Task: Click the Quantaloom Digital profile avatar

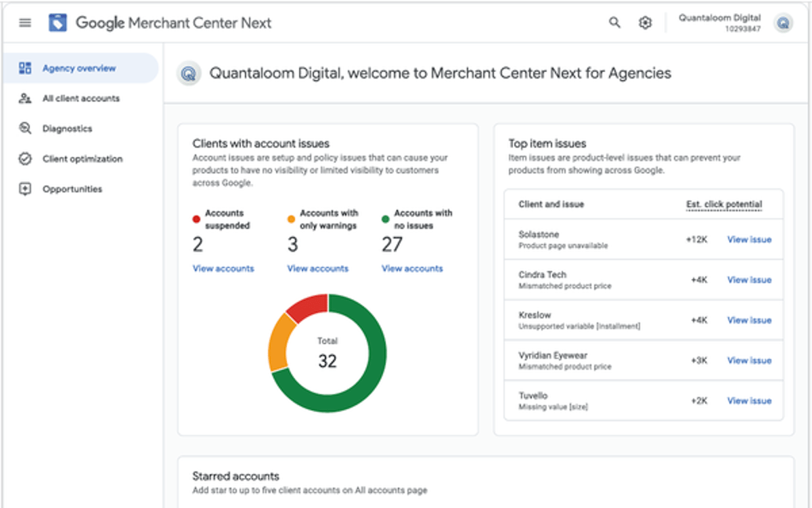Action: [783, 22]
